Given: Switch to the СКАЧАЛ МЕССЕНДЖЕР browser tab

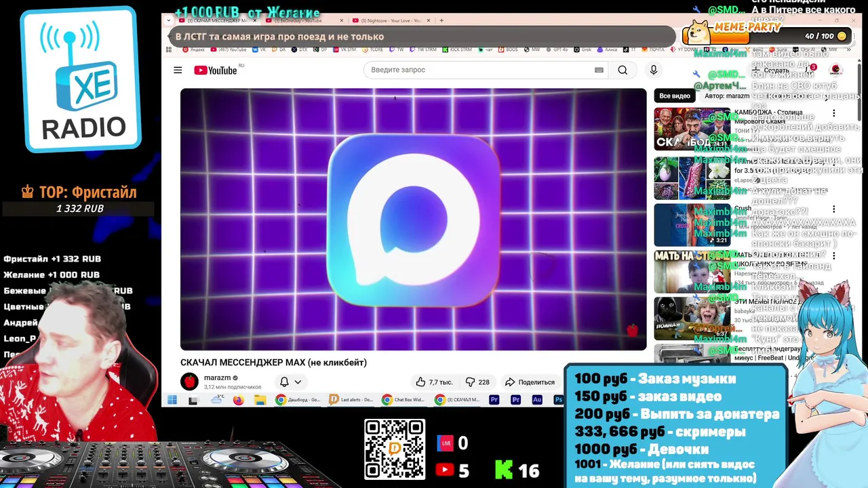Looking at the screenshot, I should point(216,20).
